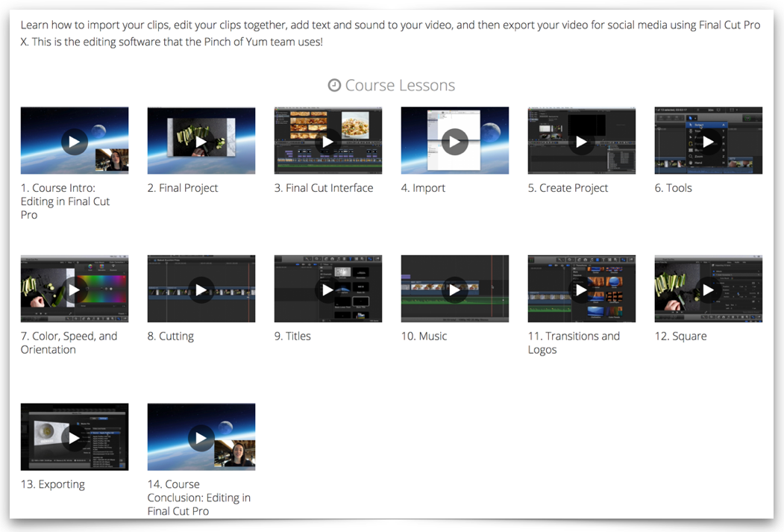Screen dimensions: 784x532
Task: Open the '9. Titles' lesson title
Action: coord(292,336)
